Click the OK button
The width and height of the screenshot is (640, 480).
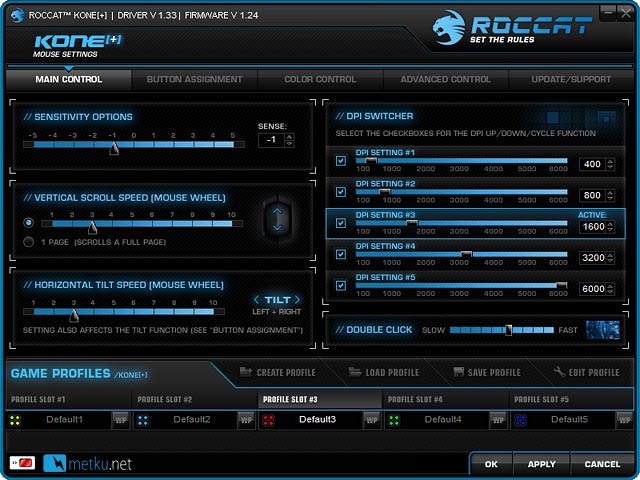coord(491,464)
